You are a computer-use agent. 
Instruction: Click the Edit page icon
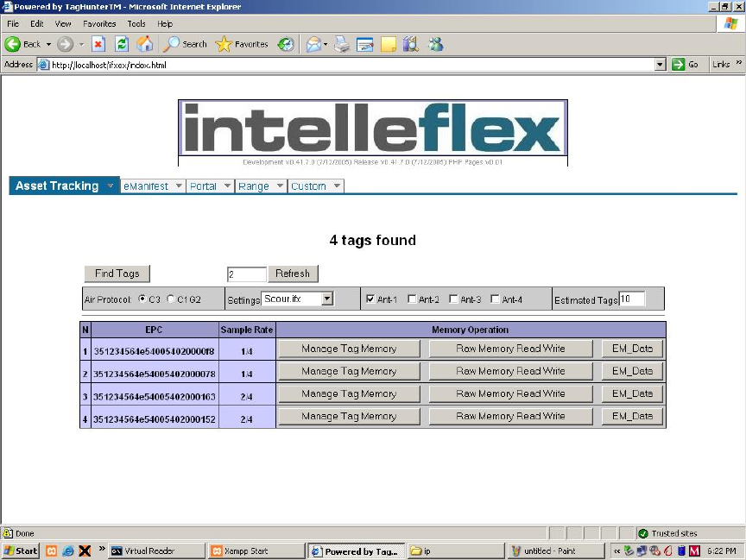coord(365,44)
